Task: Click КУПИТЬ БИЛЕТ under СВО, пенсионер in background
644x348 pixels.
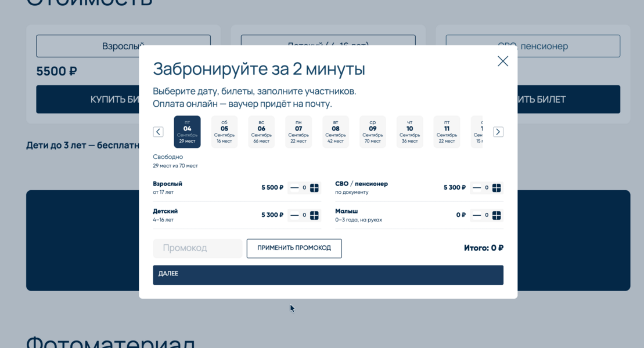Action: tap(569, 99)
